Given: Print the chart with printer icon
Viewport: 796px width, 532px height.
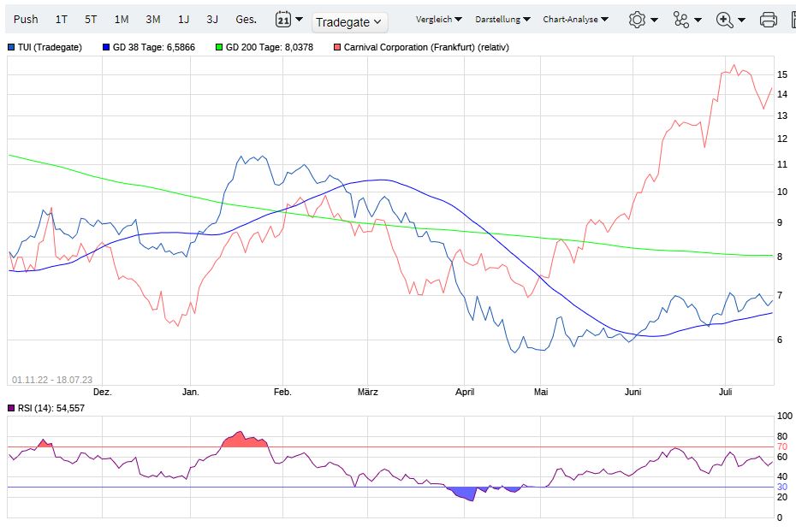Looking at the screenshot, I should coord(768,20).
